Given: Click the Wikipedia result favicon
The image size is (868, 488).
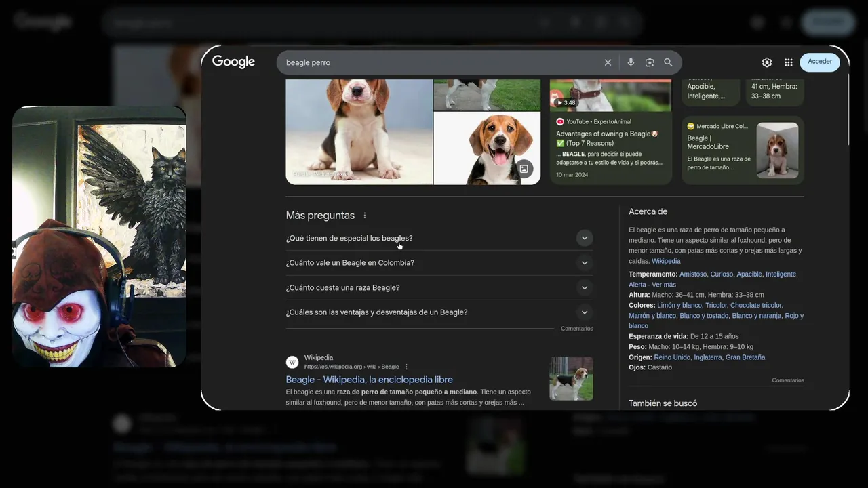Looking at the screenshot, I should click(x=292, y=362).
